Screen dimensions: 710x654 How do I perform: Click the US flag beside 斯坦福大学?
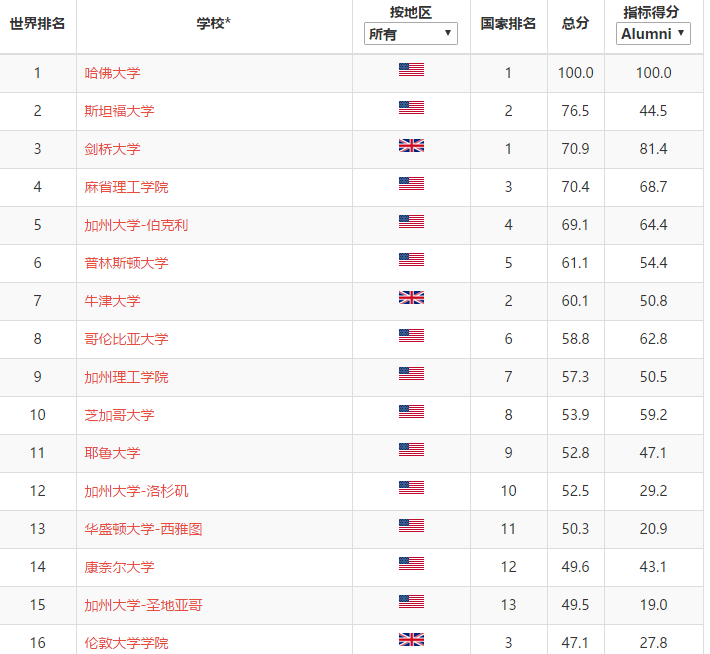tap(411, 108)
